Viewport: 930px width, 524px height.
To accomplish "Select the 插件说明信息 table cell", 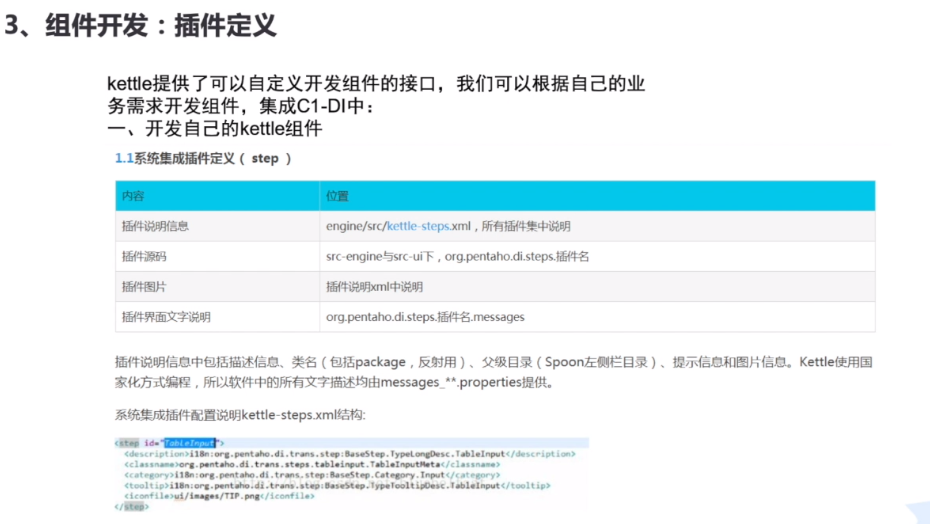I will 217,226.
